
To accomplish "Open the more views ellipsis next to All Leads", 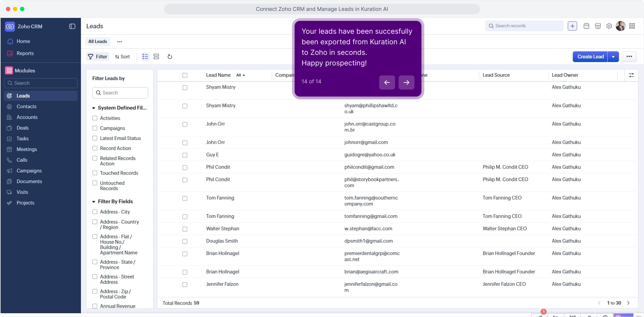I will pyautogui.click(x=120, y=42).
